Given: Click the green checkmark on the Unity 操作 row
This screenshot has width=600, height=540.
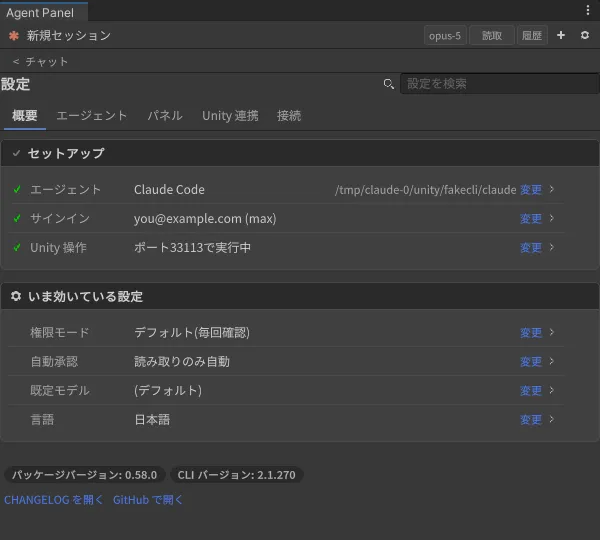Looking at the screenshot, I should coord(17,247).
